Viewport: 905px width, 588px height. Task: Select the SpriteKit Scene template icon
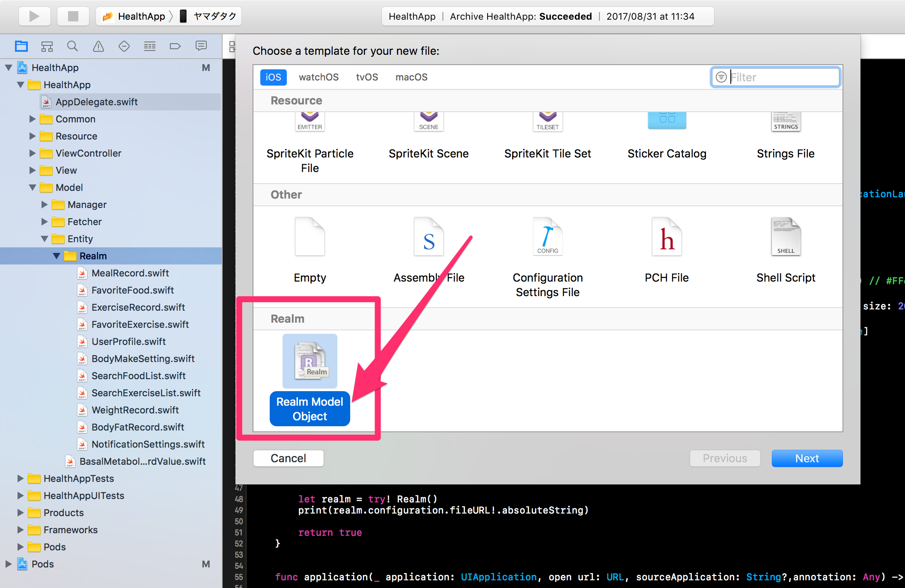tap(429, 122)
